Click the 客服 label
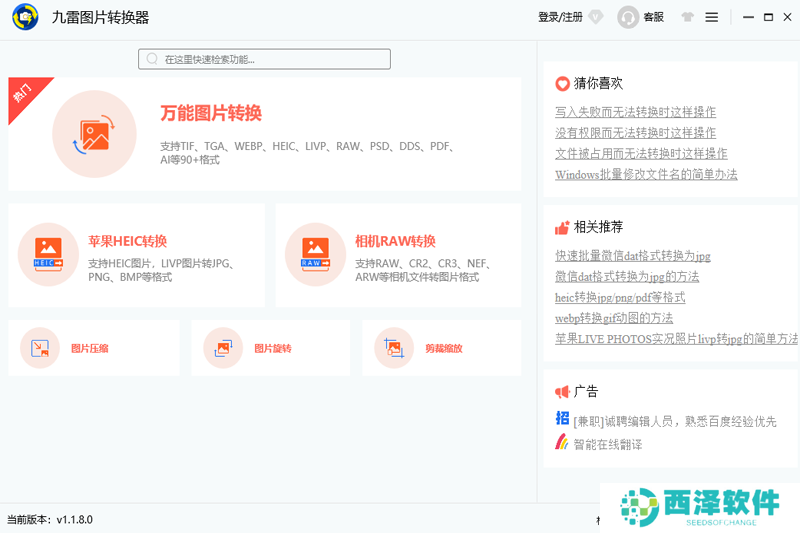 point(654,17)
